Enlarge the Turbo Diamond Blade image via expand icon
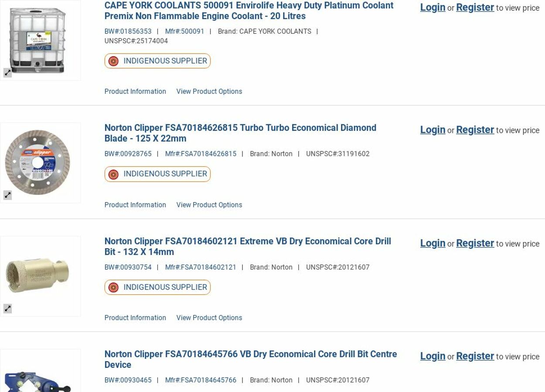 click(x=8, y=195)
